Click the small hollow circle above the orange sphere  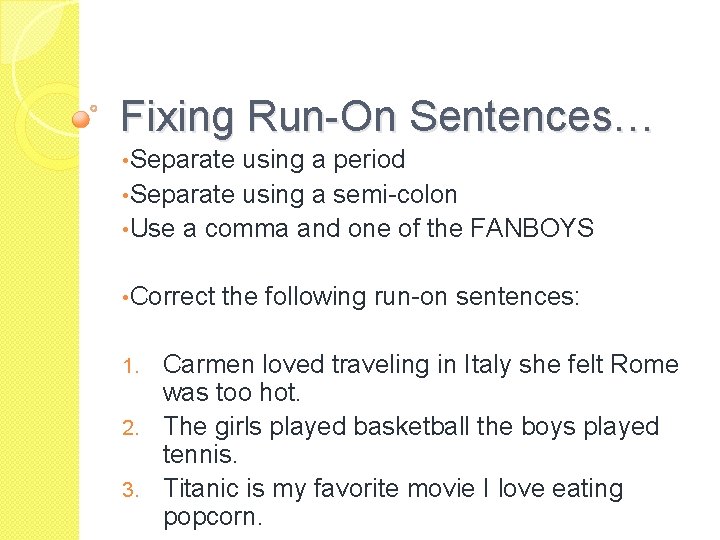(x=94, y=105)
